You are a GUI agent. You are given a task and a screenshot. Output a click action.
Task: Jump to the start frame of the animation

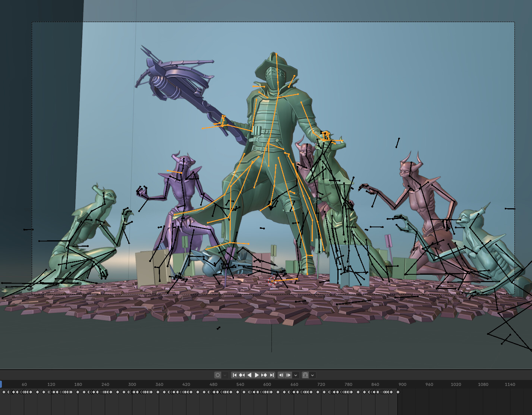234,375
